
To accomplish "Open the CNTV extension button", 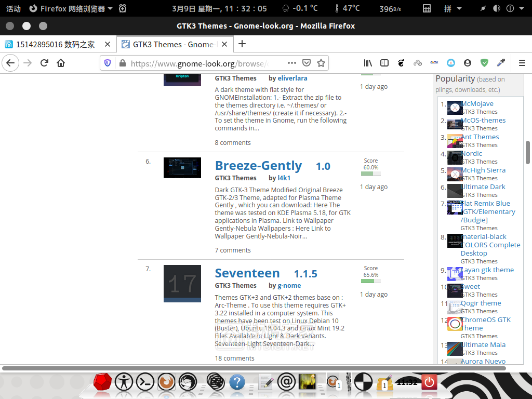I will pos(434,62).
